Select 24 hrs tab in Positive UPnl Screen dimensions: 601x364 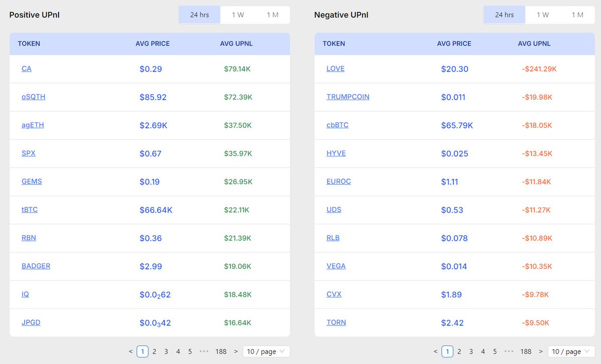200,15
